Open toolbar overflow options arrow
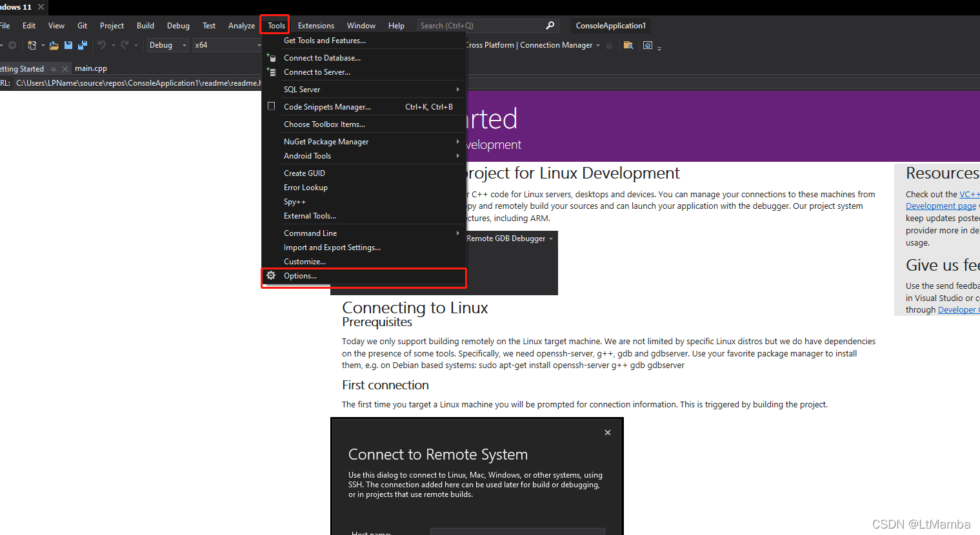 tap(659, 48)
